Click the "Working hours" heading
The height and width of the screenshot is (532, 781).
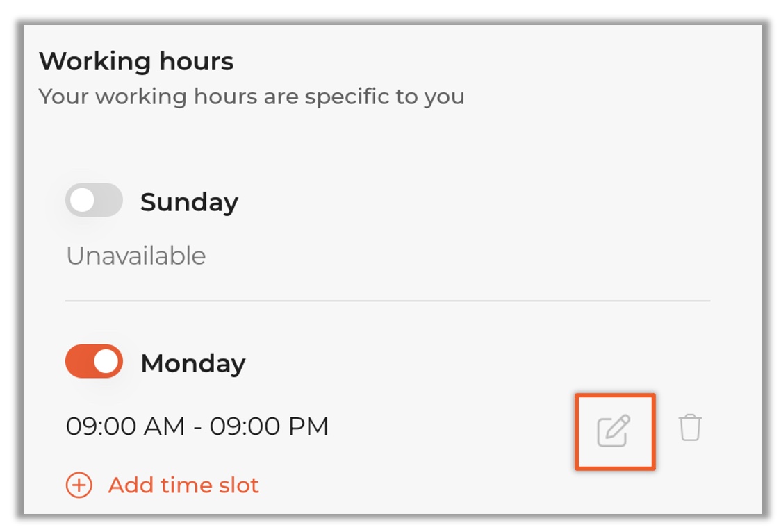click(x=136, y=62)
